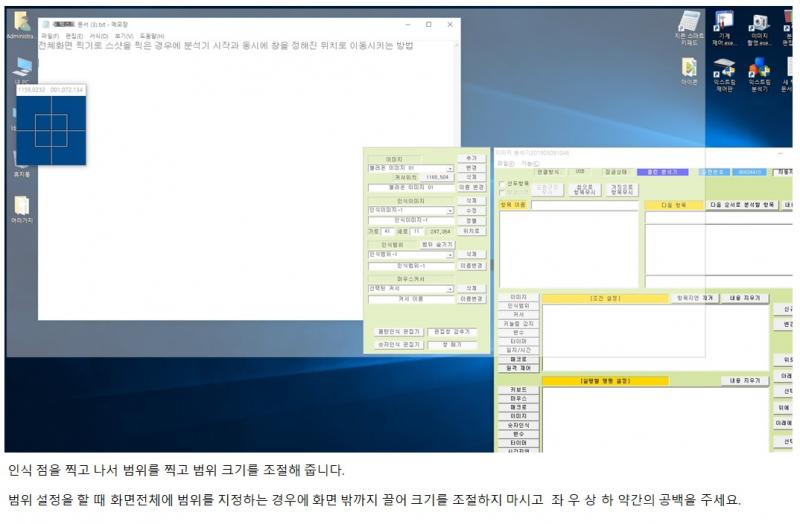Open the 워스트링 제어판 desktop shortcut
Viewport: 800px width, 524px height.
point(723,72)
